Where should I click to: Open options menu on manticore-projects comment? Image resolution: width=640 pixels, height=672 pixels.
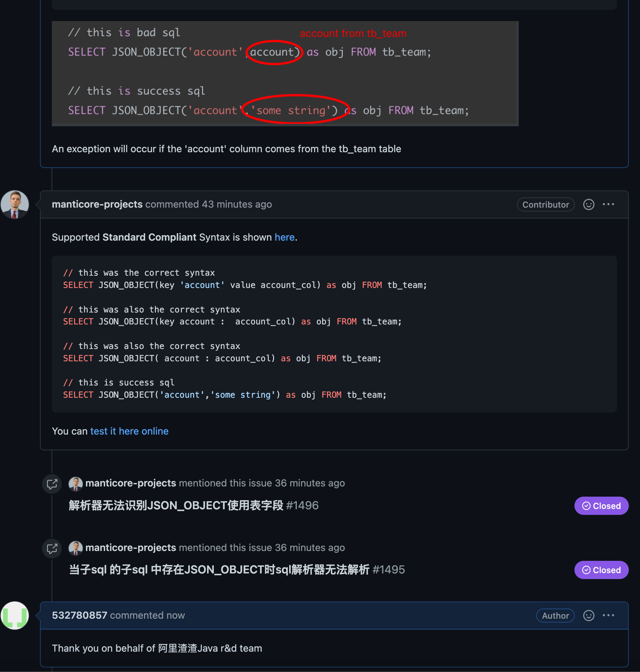point(608,204)
